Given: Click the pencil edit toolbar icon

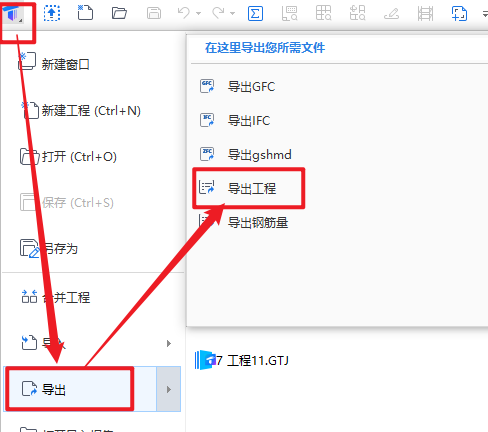Looking at the screenshot, I should tap(391, 14).
